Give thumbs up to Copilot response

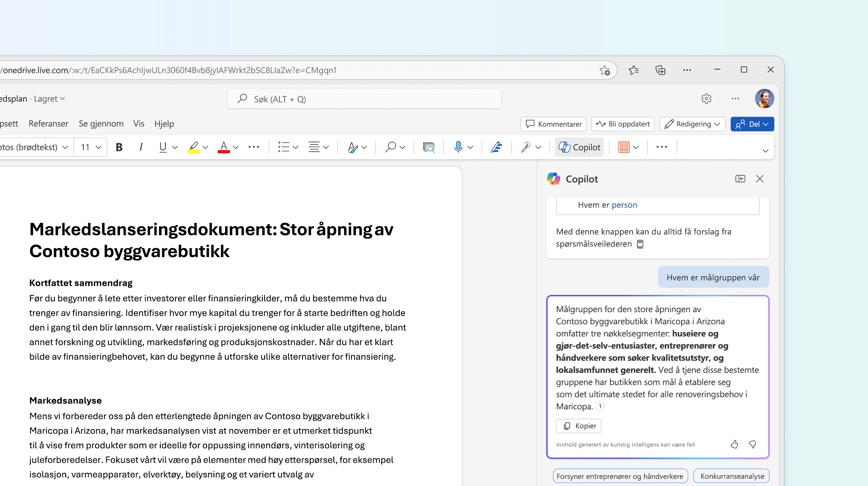(x=734, y=445)
